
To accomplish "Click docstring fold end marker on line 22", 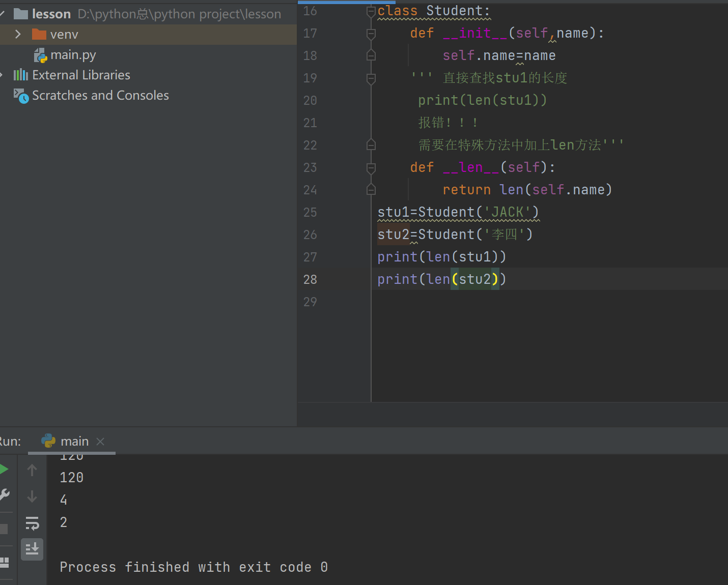I will pyautogui.click(x=371, y=145).
